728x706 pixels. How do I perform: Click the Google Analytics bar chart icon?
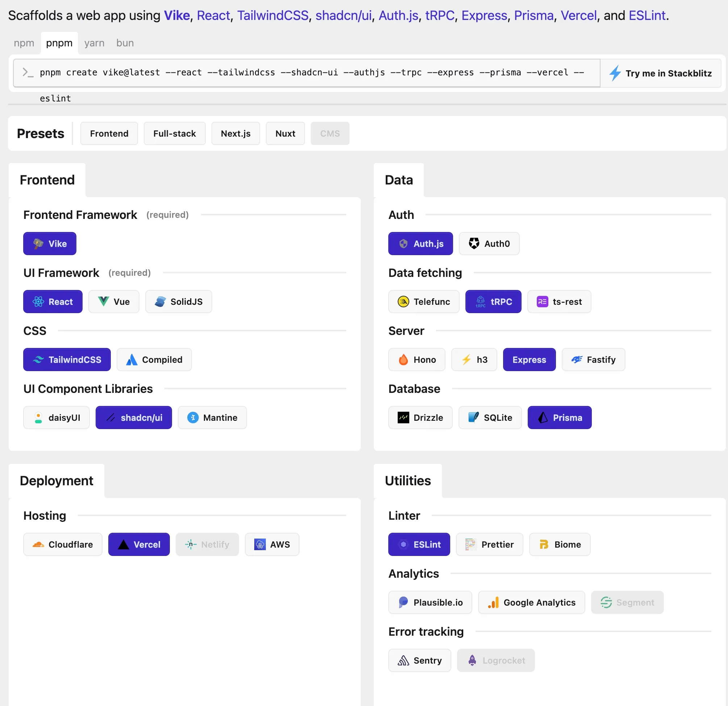click(493, 602)
